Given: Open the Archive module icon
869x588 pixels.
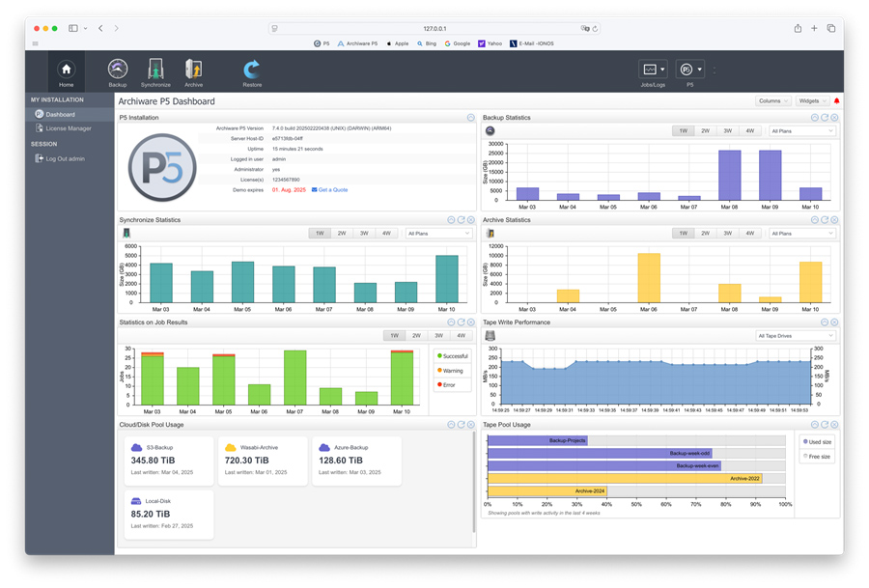Looking at the screenshot, I should (x=193, y=70).
